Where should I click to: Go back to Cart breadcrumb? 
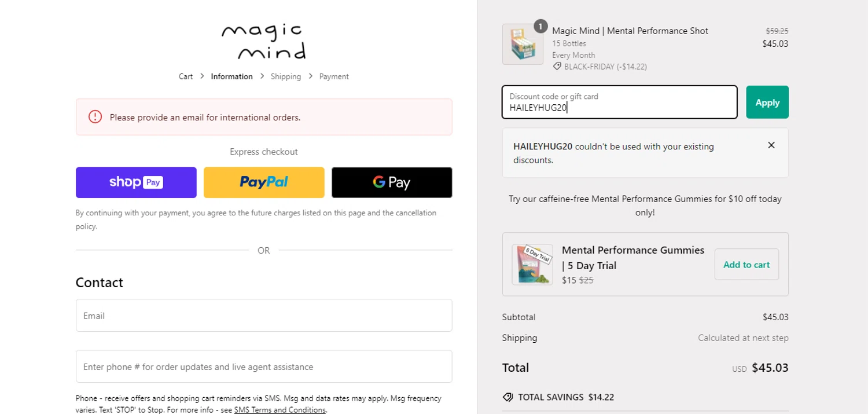click(x=186, y=76)
